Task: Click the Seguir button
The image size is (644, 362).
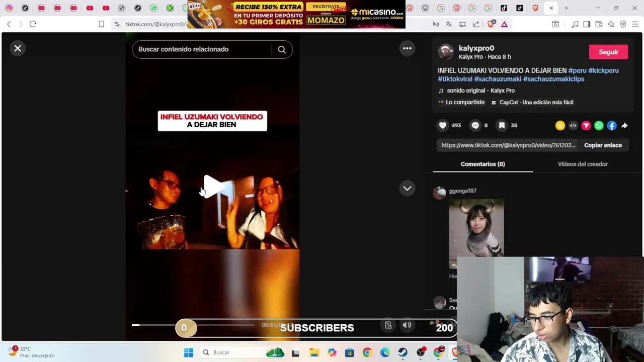Action: (x=608, y=52)
